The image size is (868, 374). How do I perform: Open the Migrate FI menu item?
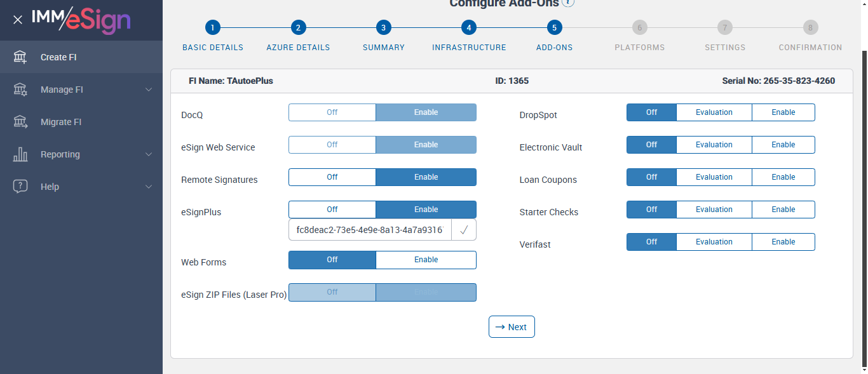tap(81, 122)
